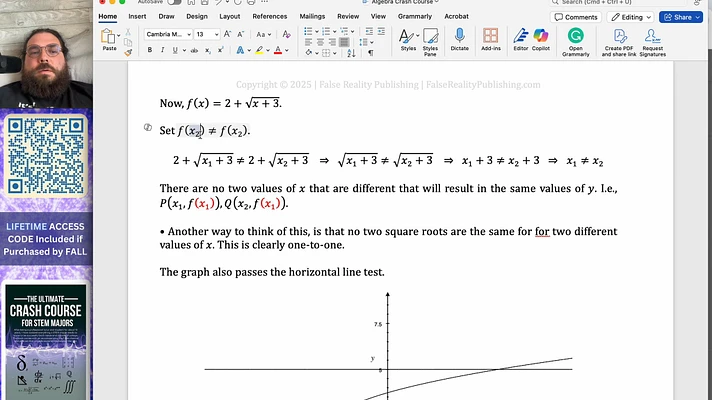Switch to the Review tab
712x400 pixels.
tap(348, 16)
